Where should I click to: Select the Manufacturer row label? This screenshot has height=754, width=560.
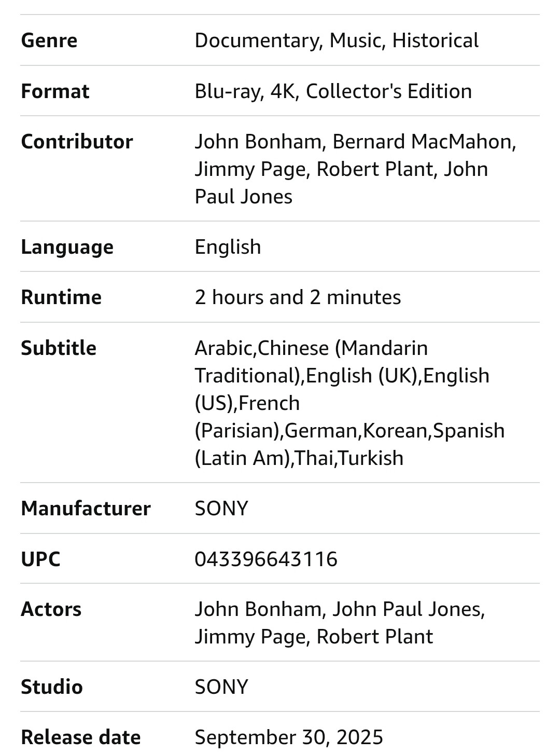[x=86, y=508]
